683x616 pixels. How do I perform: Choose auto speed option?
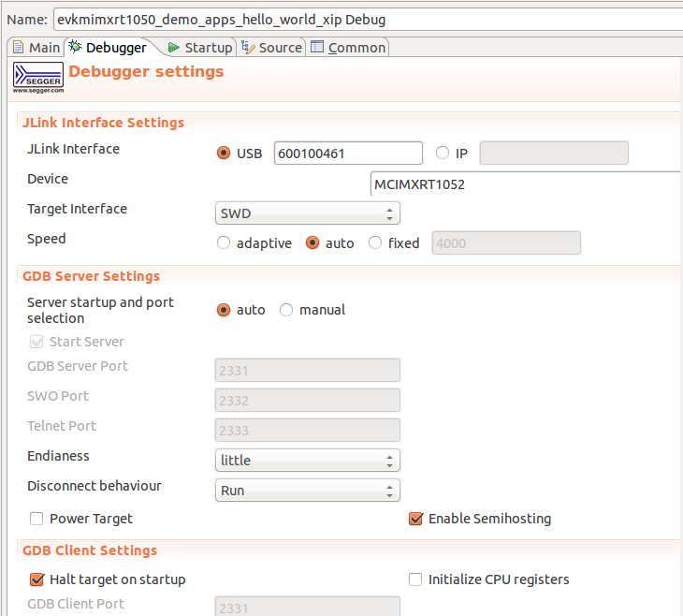[312, 242]
